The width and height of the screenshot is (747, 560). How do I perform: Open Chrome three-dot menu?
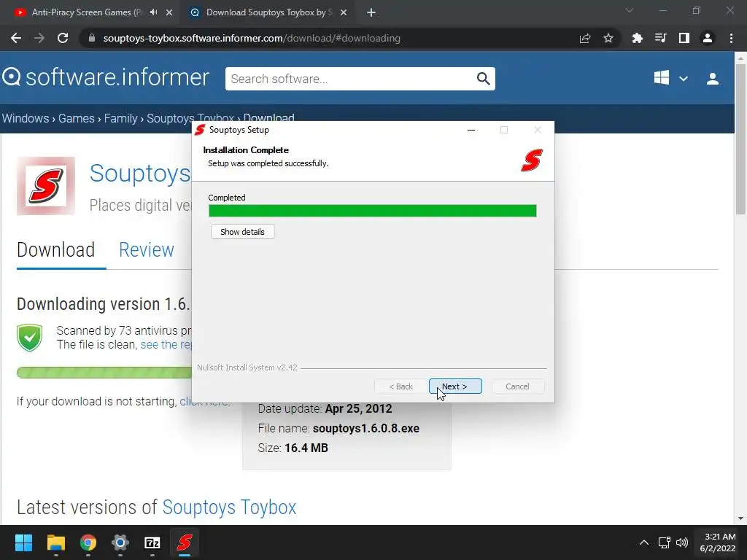click(x=731, y=38)
